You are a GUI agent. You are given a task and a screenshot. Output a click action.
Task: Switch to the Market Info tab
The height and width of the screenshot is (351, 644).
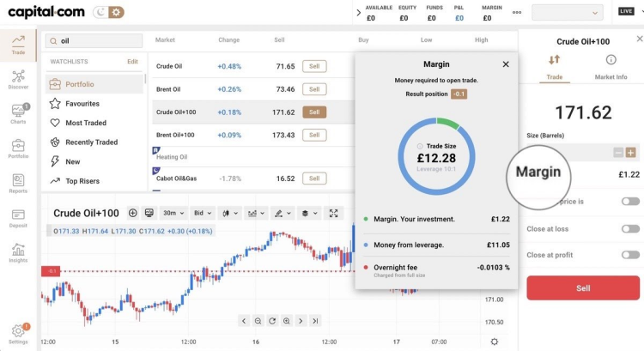[x=611, y=67]
